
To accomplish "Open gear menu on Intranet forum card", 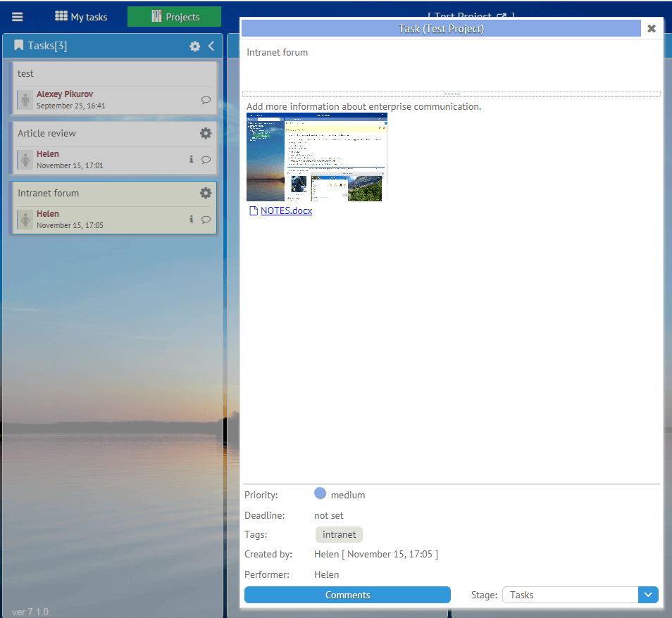I will pos(206,193).
